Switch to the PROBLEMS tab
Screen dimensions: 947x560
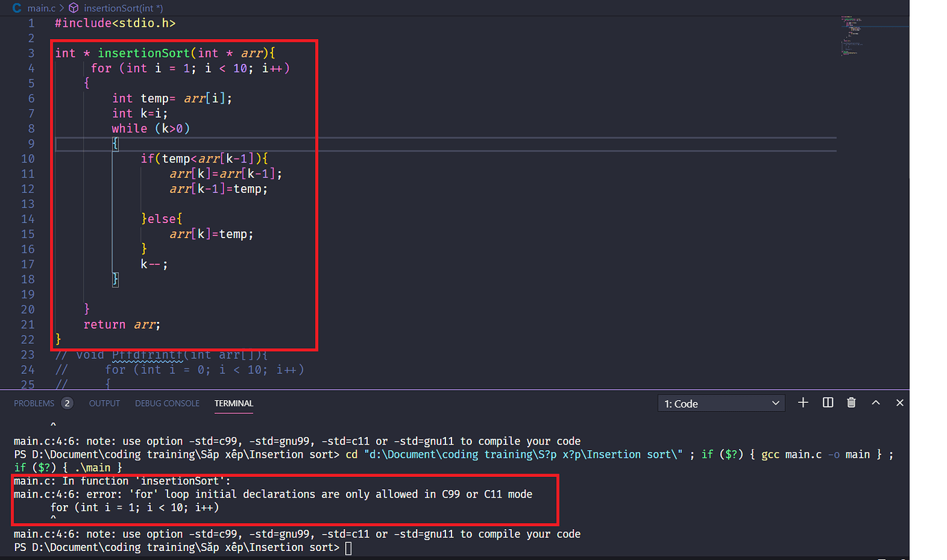pyautogui.click(x=34, y=404)
